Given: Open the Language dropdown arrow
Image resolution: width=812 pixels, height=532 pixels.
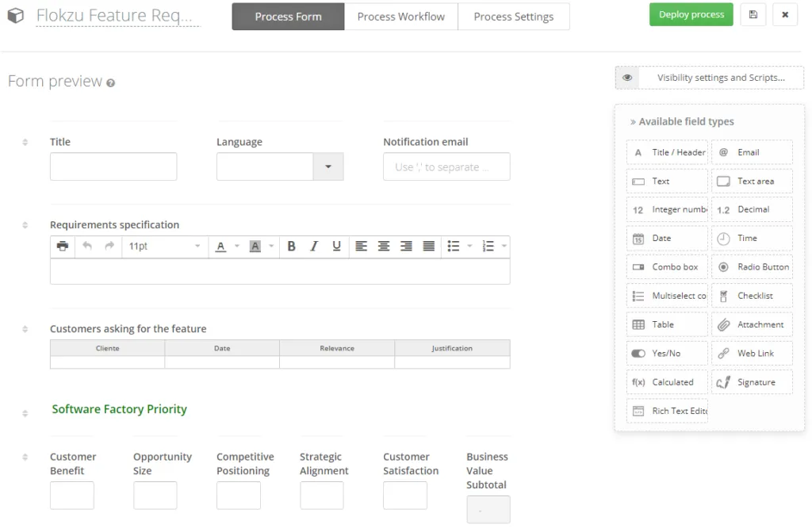Looking at the screenshot, I should (x=327, y=166).
